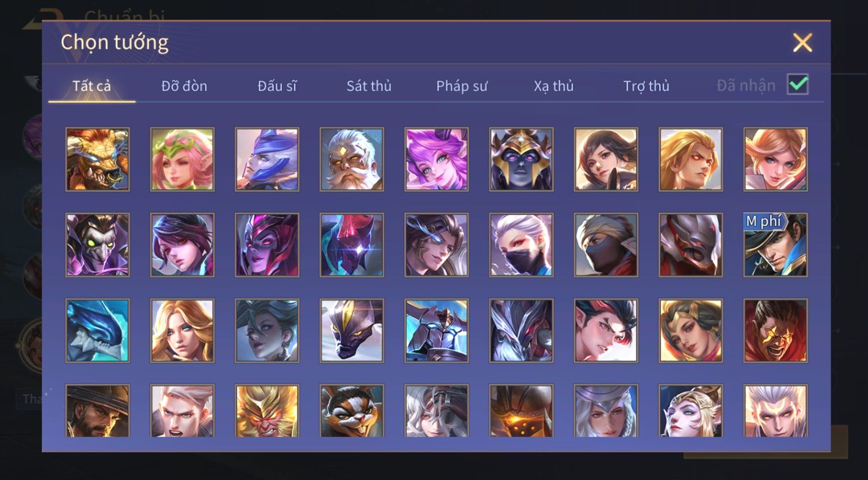Screen dimensions: 868x480
Task: Close the Chọn tướng dialog
Action: 802,43
